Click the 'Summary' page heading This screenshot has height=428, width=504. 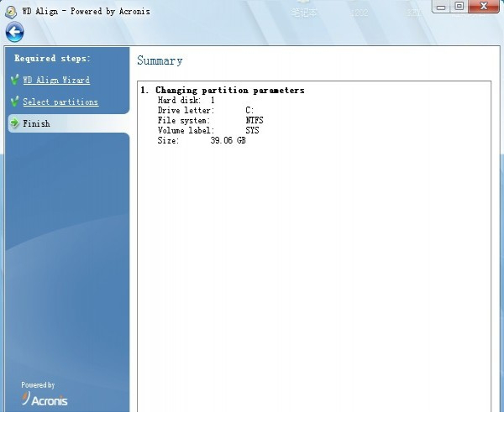click(x=160, y=60)
